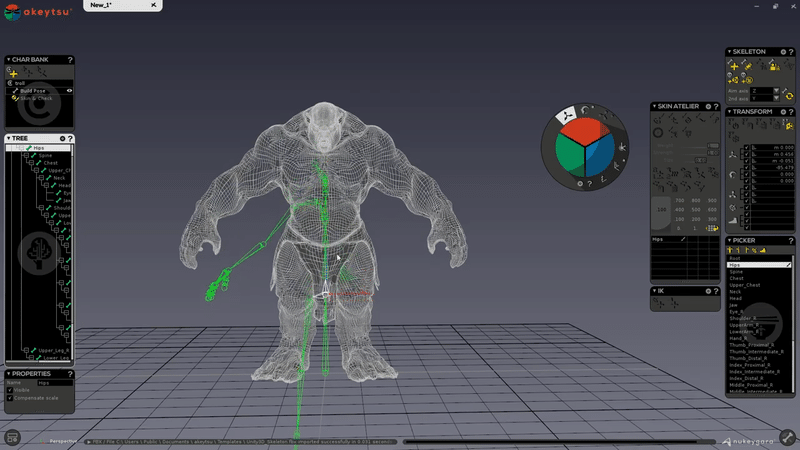Screen dimensions: 800x450
Task: Collapse the Skeleton panel
Action: [730, 52]
